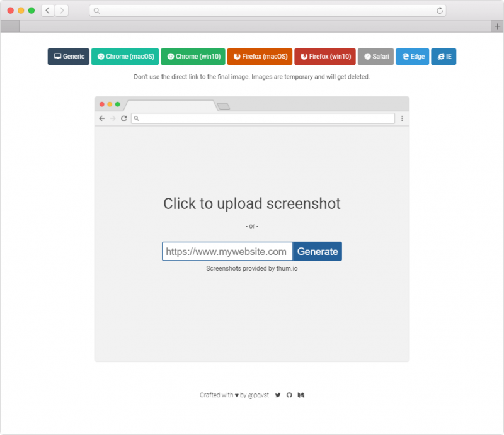The image size is (504, 435).
Task: Switch to the Safari frame
Action: click(375, 57)
